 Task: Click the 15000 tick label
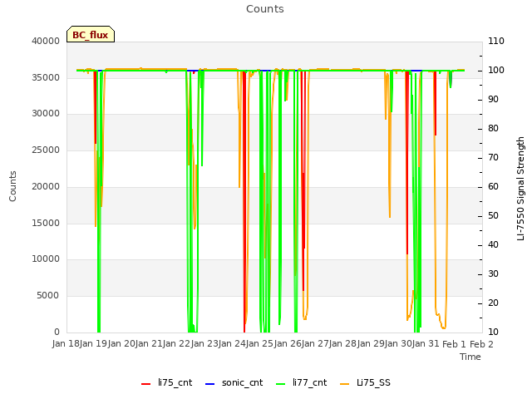pos(46,224)
